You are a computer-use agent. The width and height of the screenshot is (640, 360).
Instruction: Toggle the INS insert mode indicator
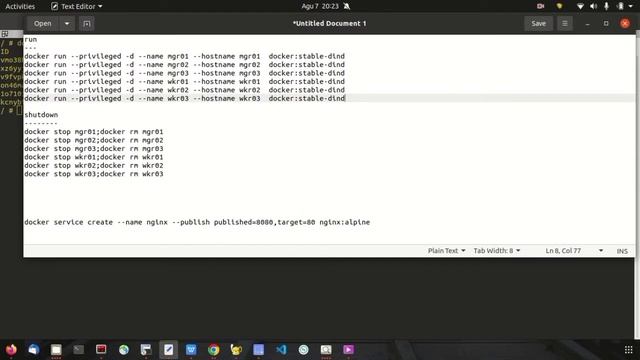click(x=622, y=251)
